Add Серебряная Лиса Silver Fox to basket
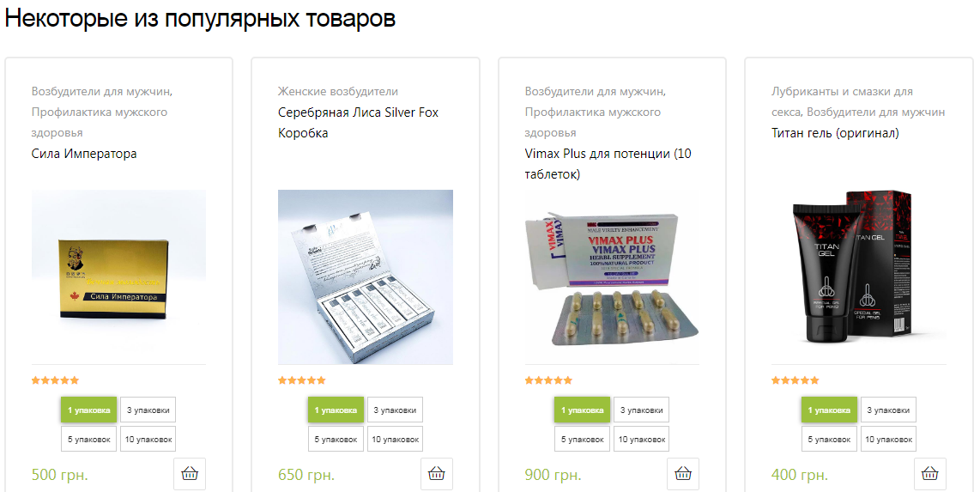This screenshot has width=980, height=492. 436,474
